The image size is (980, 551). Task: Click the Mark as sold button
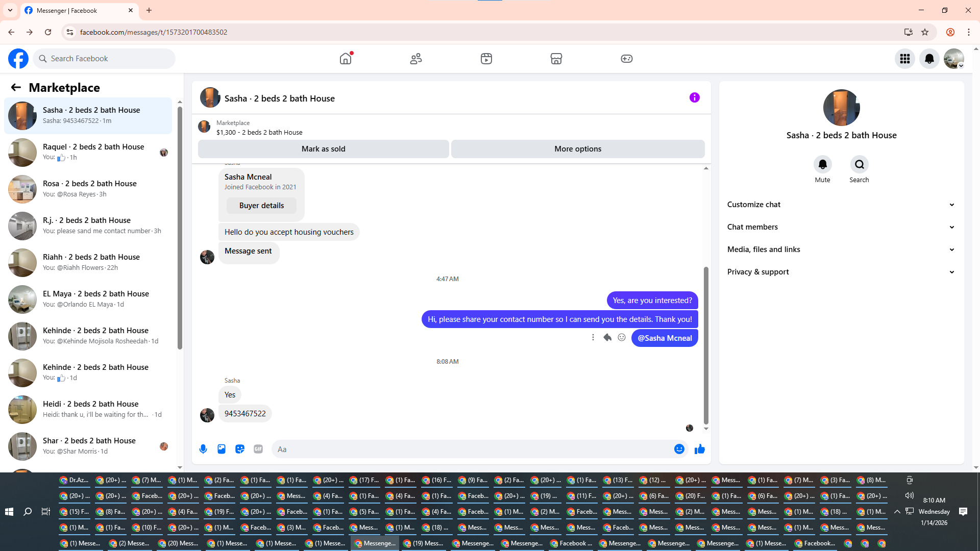point(323,149)
